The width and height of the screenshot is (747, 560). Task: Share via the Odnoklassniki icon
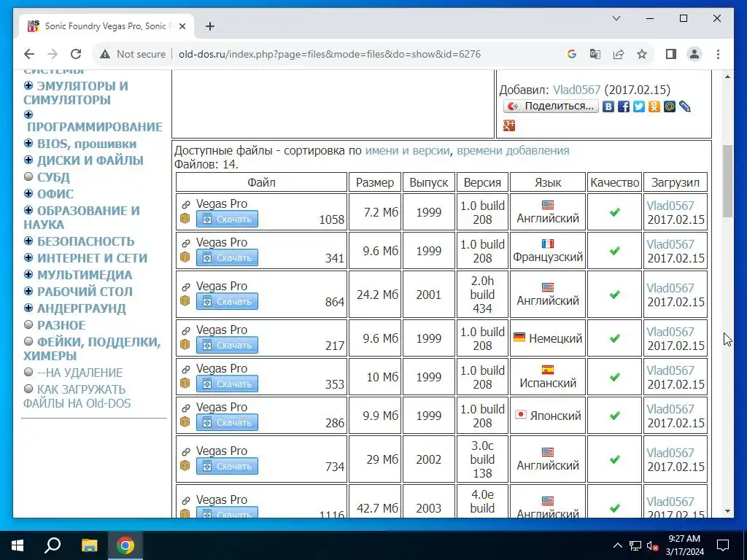tap(654, 106)
